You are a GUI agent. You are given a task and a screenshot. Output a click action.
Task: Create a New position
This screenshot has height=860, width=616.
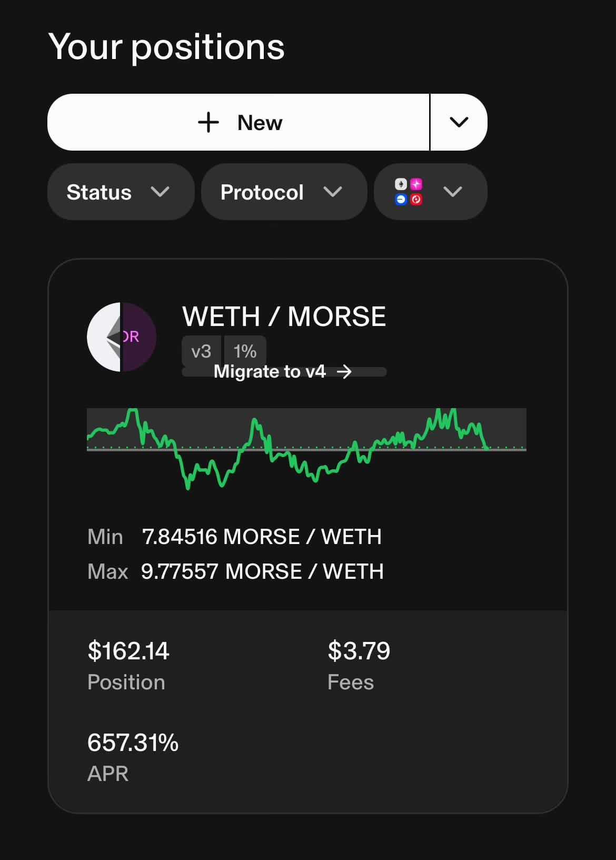pos(239,122)
